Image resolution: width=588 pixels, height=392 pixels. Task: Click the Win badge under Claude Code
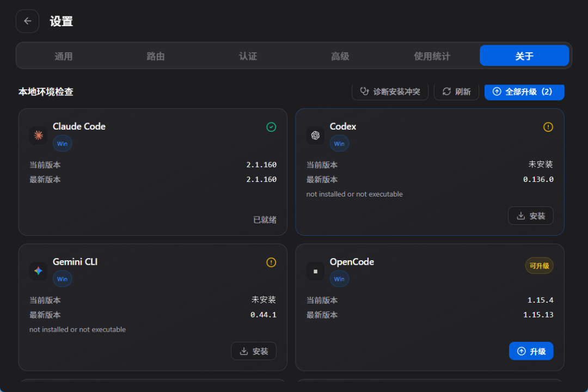[62, 144]
